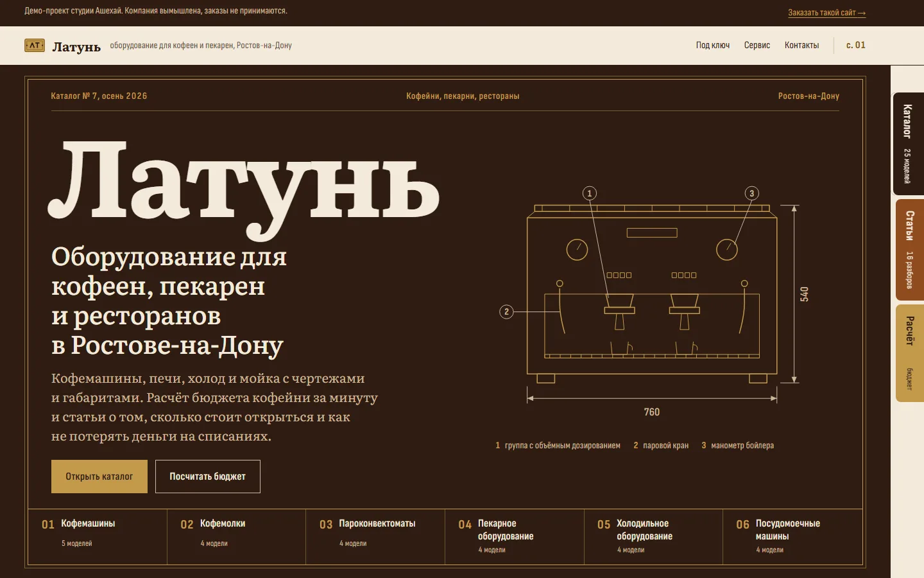Switch to the Расчёт side tab

[909, 353]
